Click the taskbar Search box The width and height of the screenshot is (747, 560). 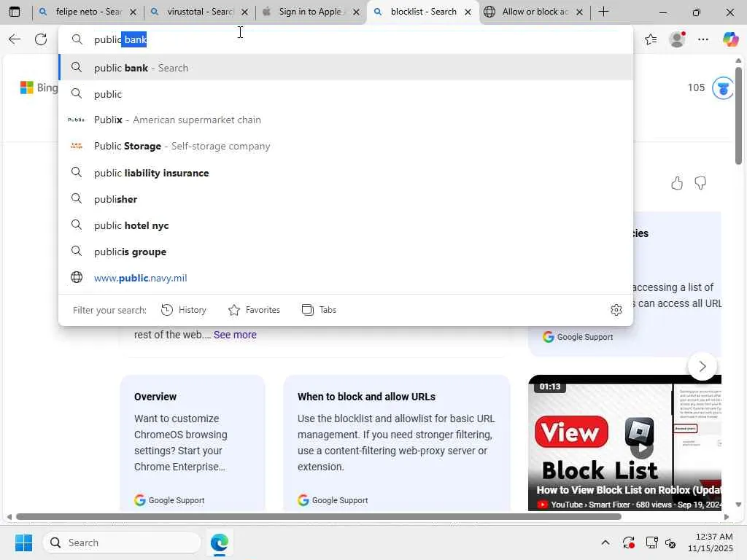click(x=122, y=542)
